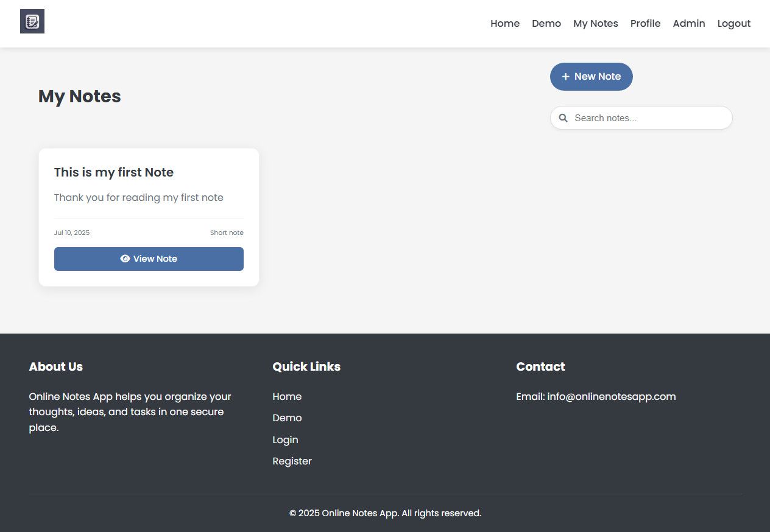The width and height of the screenshot is (770, 532).
Task: Select the Register link in footer
Action: point(292,461)
